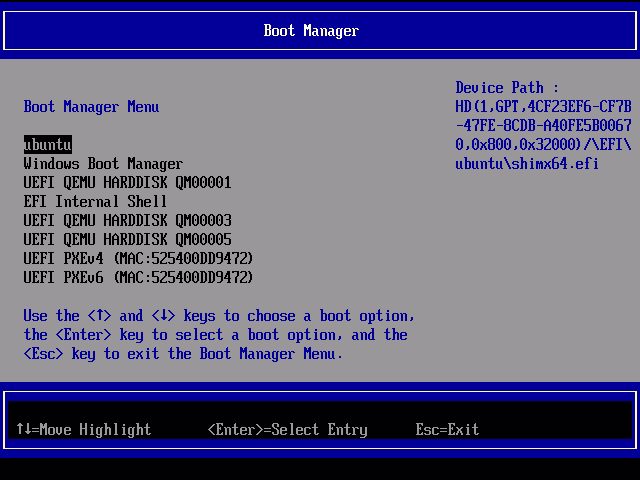Click the ubuntu\shimx64.efi path text
This screenshot has width=640, height=480.
pos(527,164)
